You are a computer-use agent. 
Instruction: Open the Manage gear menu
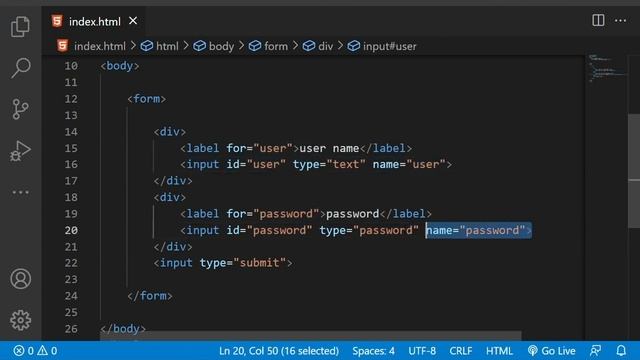pos(20,320)
